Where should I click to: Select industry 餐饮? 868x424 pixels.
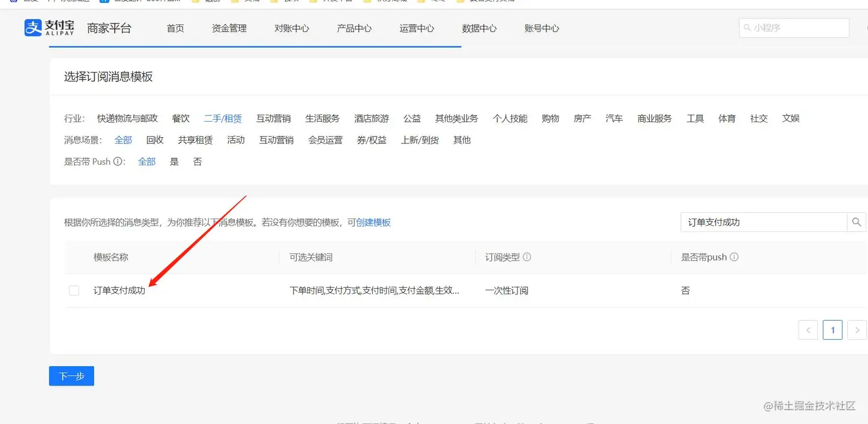click(x=181, y=118)
